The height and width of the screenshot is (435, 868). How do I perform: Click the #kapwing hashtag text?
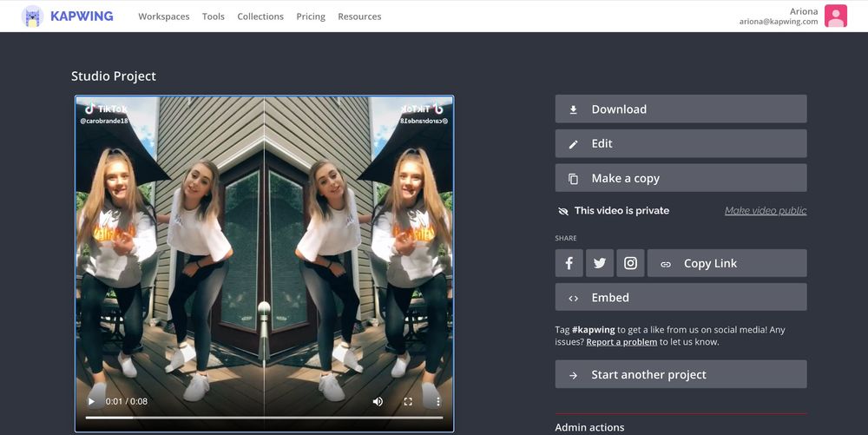[594, 330]
